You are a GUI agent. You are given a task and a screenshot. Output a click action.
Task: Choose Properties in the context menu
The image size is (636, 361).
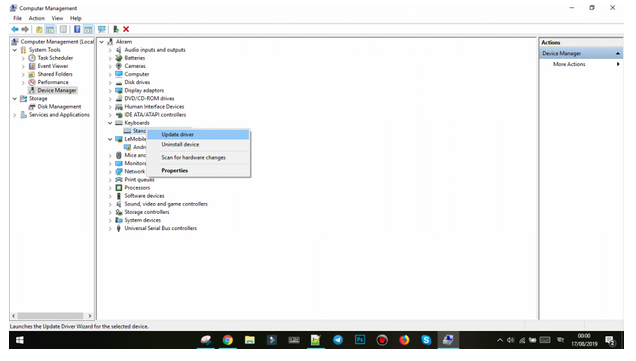tap(198, 170)
